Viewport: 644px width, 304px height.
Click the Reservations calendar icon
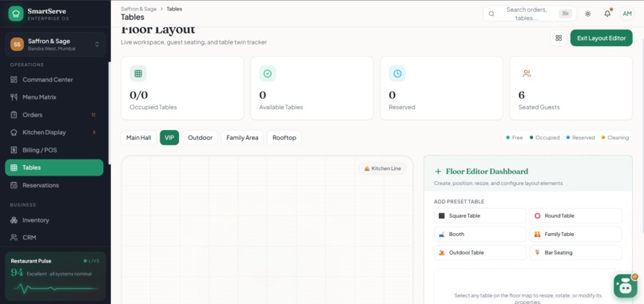click(x=14, y=185)
